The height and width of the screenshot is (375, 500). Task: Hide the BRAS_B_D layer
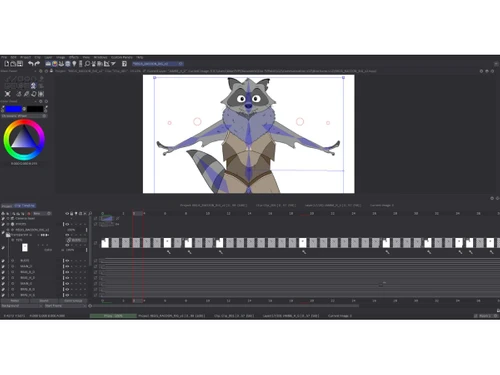[x=67, y=272]
